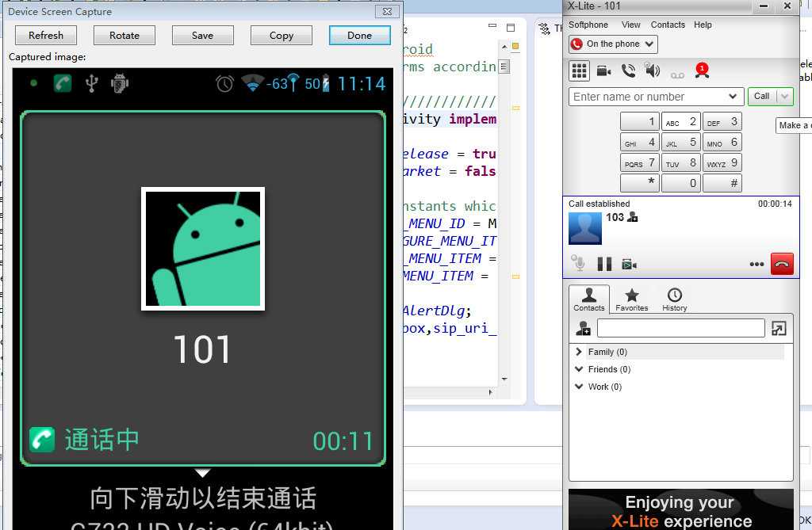This screenshot has height=530, width=812.
Task: Click the caller avatar thumbnail for 103
Action: click(x=585, y=228)
